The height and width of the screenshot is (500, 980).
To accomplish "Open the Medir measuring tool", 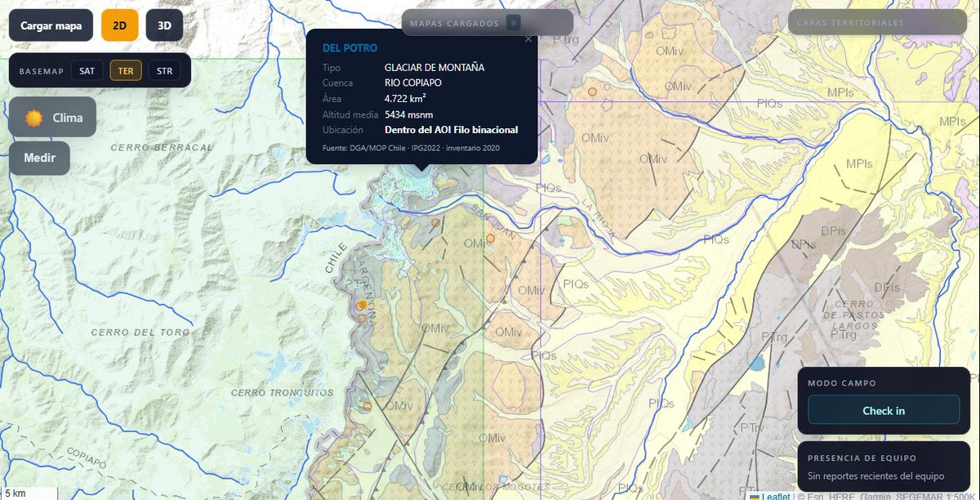I will (40, 158).
